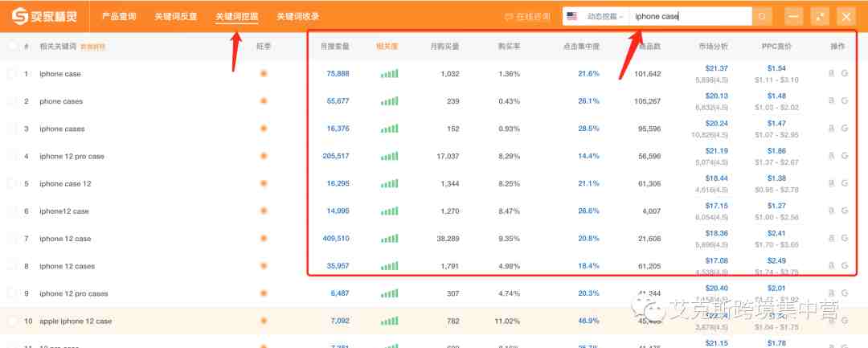Check the box for iphone 12 case row
Image resolution: width=868 pixels, height=348 pixels.
coord(12,239)
